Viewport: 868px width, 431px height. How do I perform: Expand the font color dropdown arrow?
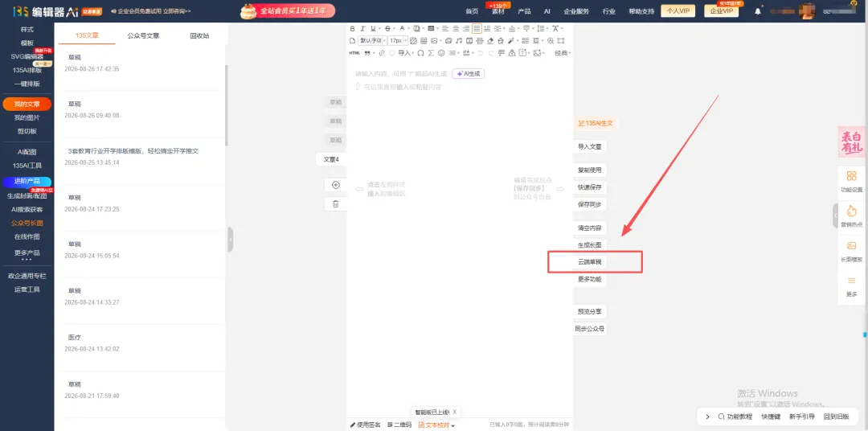click(408, 28)
